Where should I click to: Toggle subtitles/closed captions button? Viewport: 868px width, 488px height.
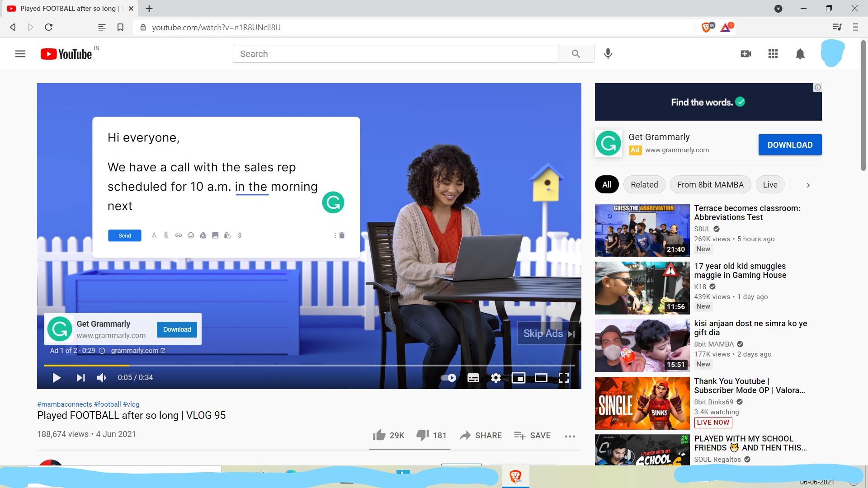[x=473, y=378]
